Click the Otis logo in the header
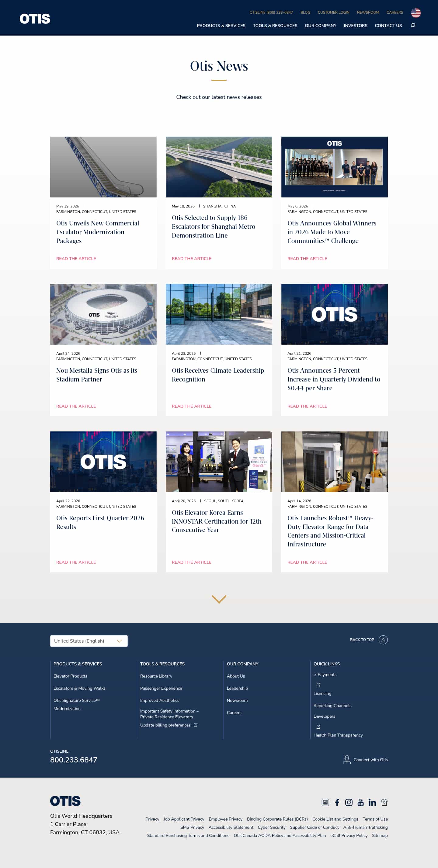The image size is (438, 868). click(35, 19)
